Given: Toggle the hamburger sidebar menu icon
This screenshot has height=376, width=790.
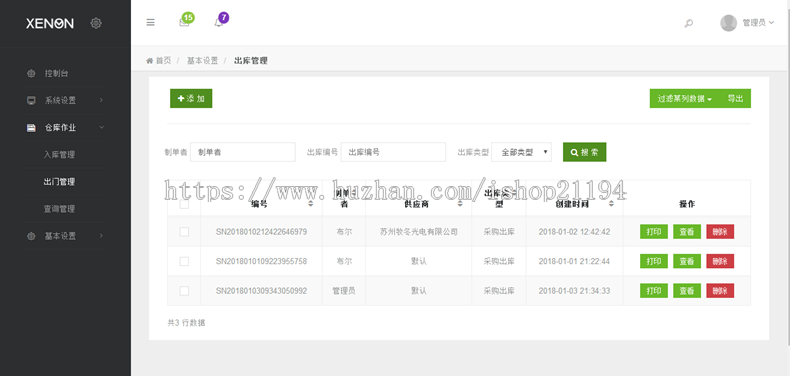Looking at the screenshot, I should click(150, 23).
